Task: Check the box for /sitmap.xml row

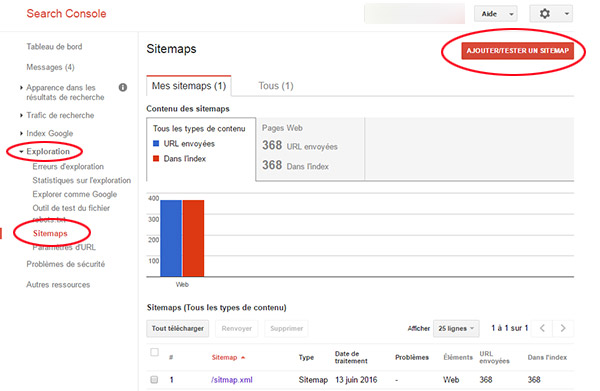Action: [154, 380]
